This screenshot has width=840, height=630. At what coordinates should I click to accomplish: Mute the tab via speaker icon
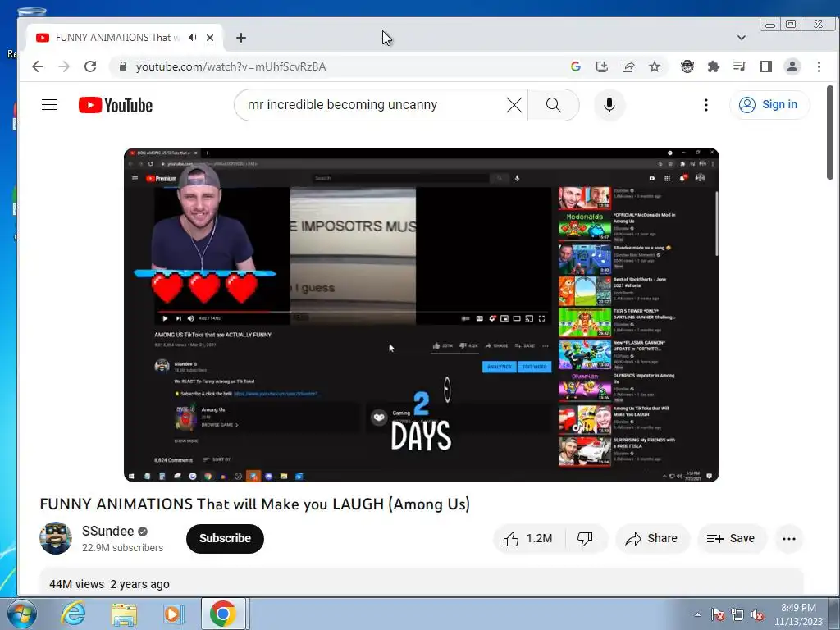[192, 38]
